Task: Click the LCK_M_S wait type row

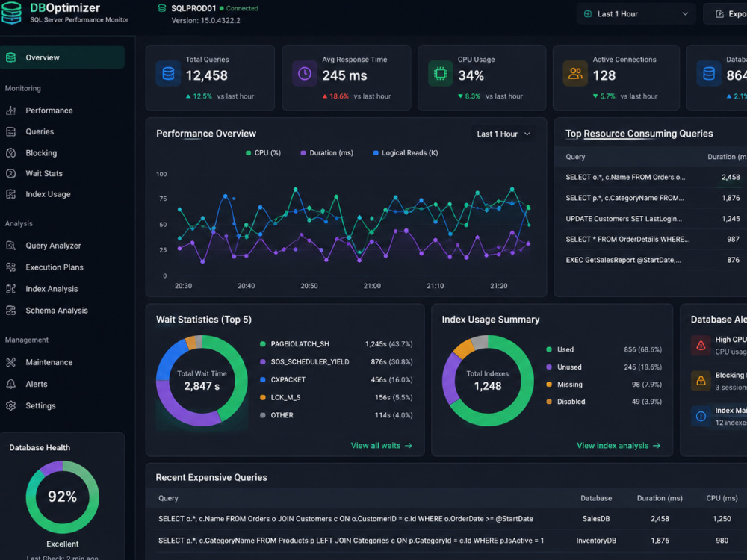Action: point(336,398)
